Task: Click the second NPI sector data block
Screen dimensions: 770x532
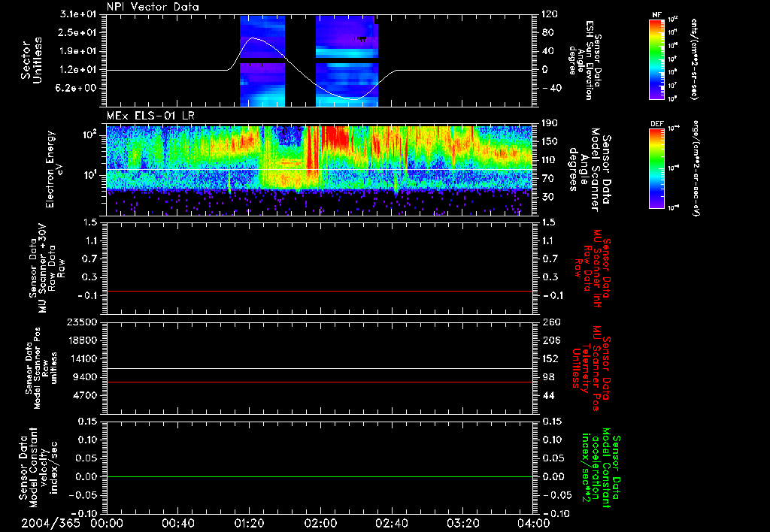Action: point(347,61)
